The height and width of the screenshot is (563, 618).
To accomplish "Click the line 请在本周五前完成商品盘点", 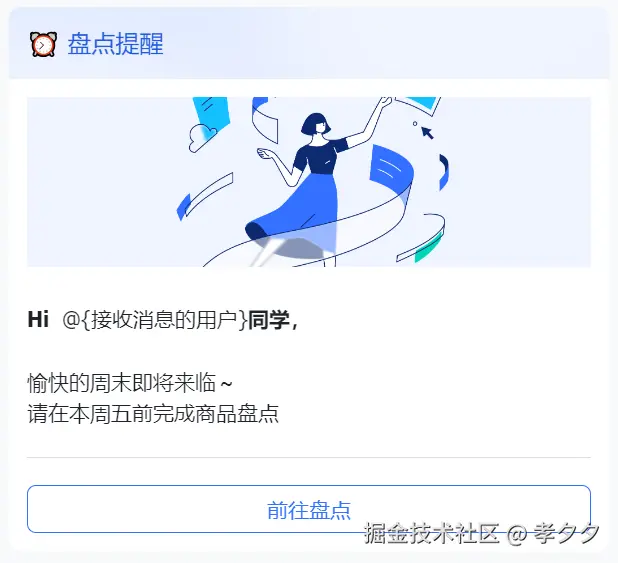I will (153, 414).
